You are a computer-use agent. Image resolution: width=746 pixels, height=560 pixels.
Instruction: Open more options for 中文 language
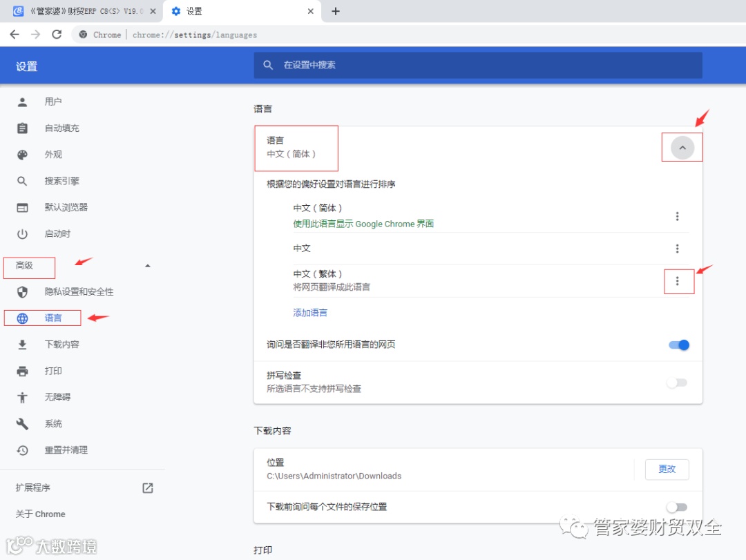[677, 249]
